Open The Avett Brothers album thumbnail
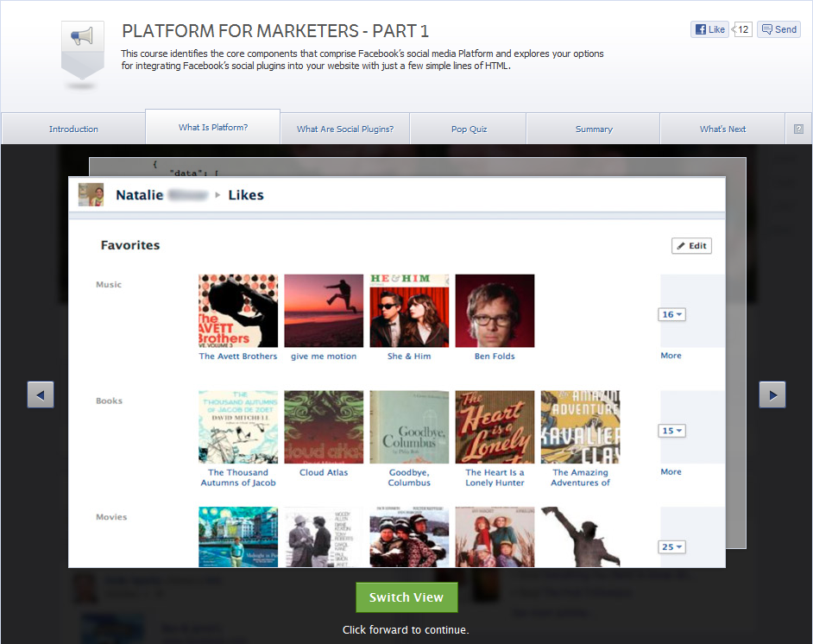Viewport: 813px width, 644px height. point(238,311)
